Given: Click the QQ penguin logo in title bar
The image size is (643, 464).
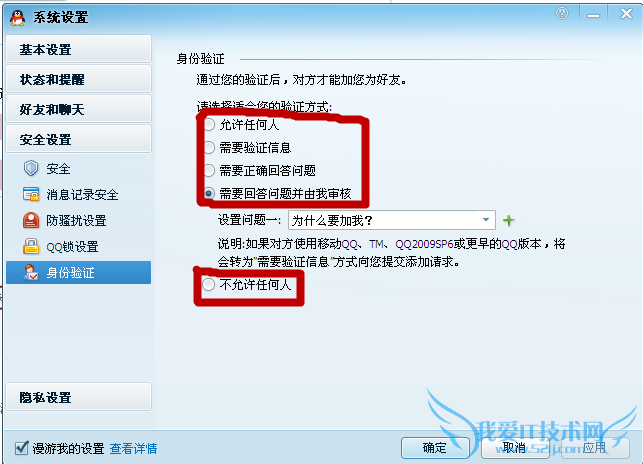Looking at the screenshot, I should [17, 17].
